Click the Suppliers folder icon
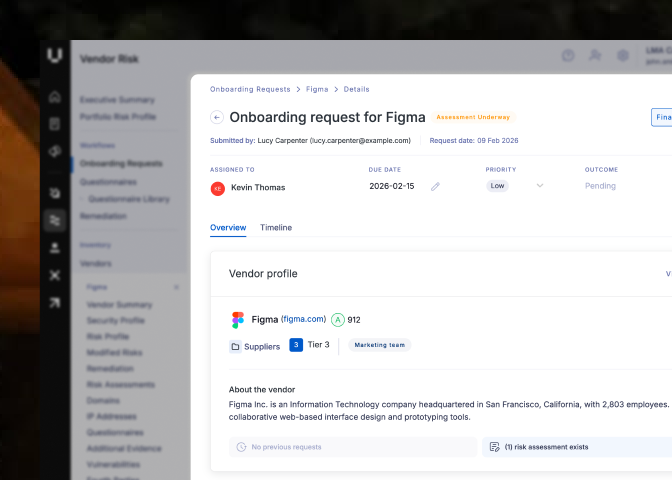 235,346
